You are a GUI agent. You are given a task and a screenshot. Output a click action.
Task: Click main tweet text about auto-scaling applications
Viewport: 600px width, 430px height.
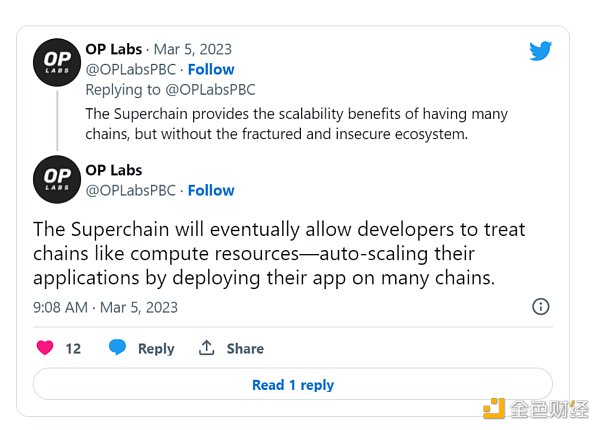tap(280, 254)
